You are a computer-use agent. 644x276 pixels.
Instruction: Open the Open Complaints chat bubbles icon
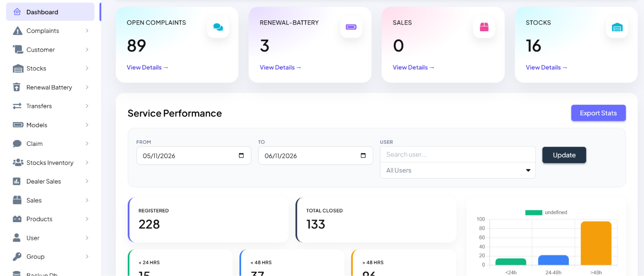218,27
